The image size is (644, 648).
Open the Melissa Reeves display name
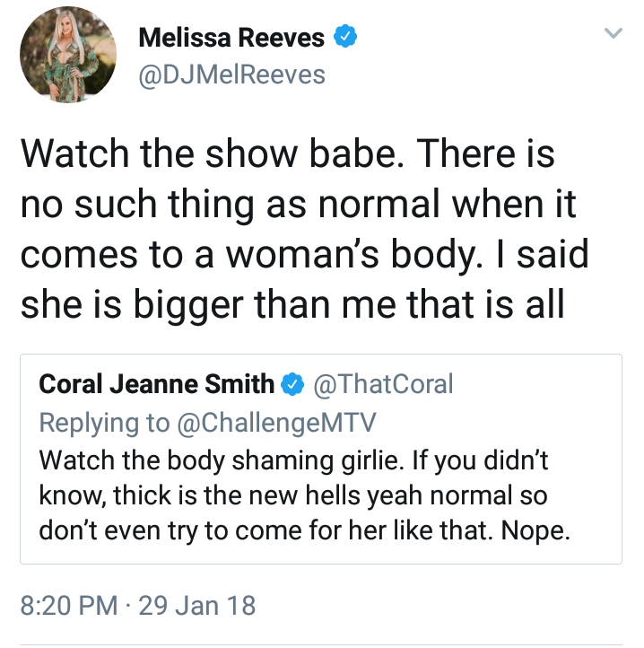click(231, 38)
